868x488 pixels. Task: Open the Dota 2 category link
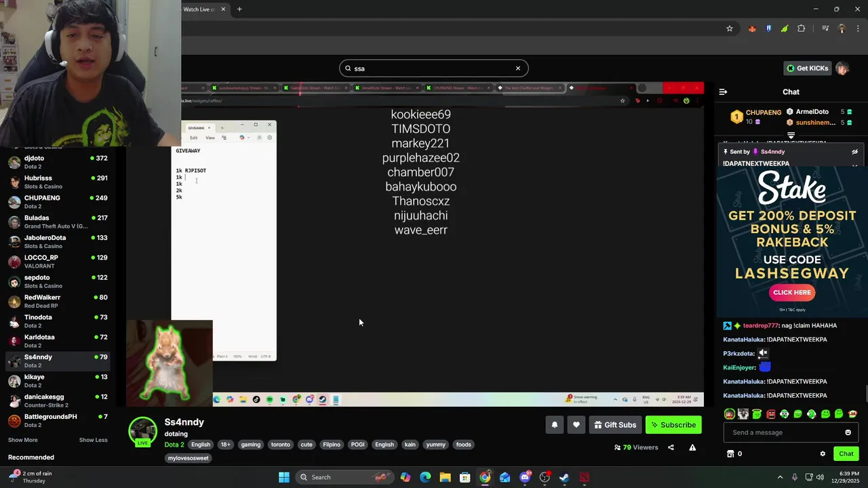pyautogui.click(x=174, y=445)
